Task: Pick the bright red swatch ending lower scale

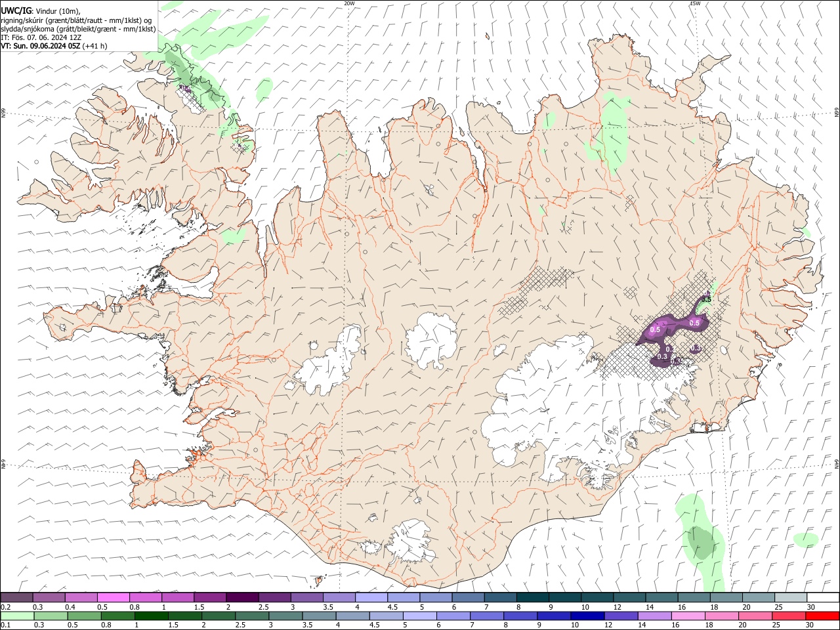Action: [823, 616]
